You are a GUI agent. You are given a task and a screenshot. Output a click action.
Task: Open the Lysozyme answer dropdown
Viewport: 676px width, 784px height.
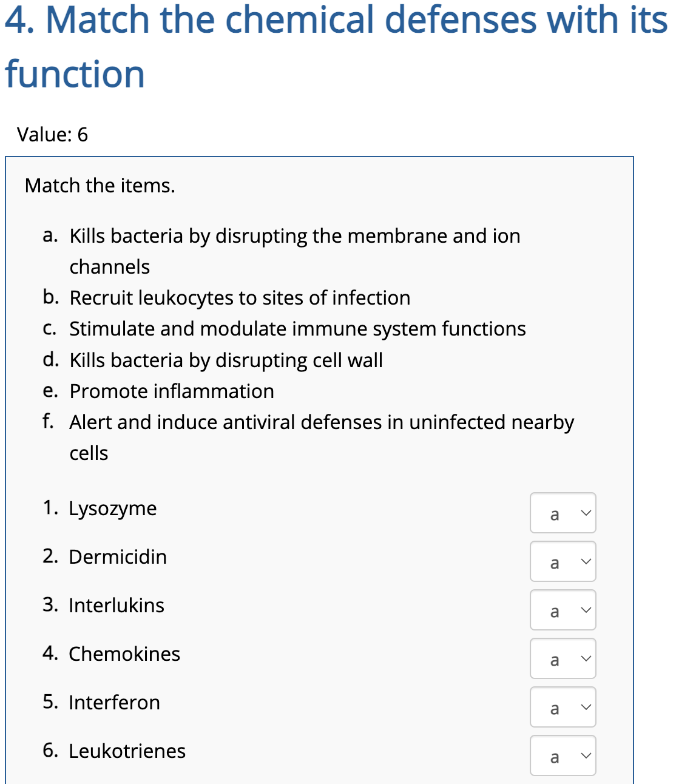(562, 513)
